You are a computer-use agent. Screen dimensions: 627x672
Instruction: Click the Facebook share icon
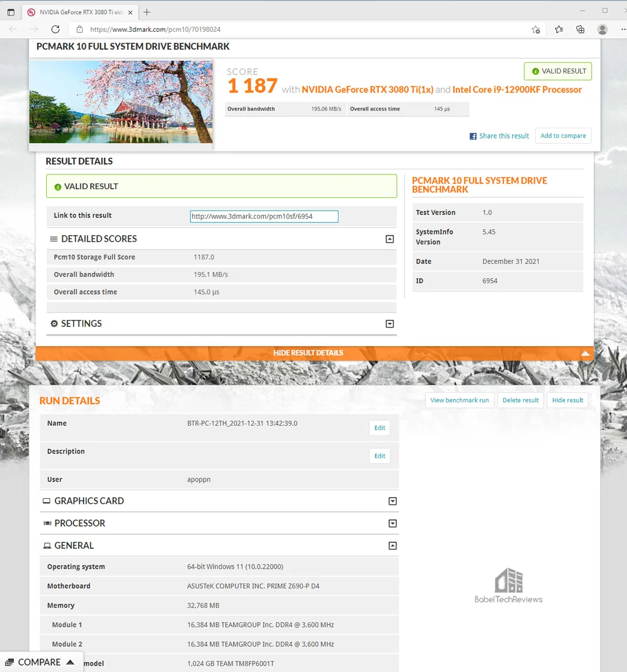[473, 136]
